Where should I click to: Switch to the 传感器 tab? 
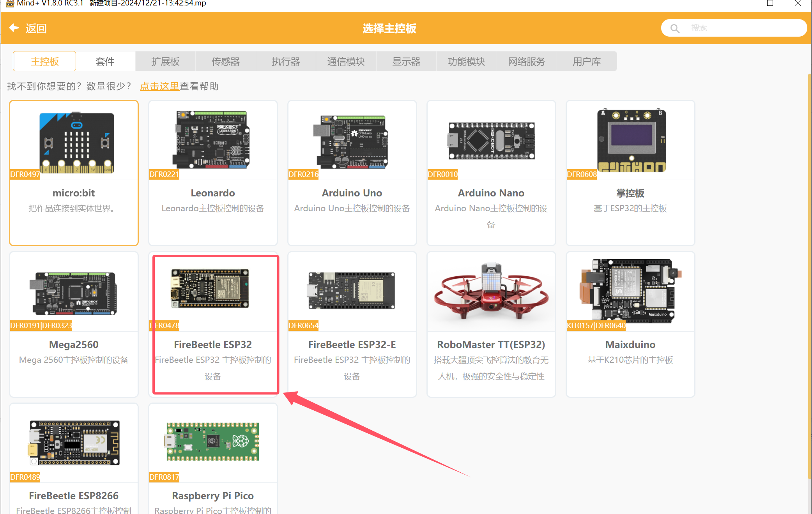[225, 62]
